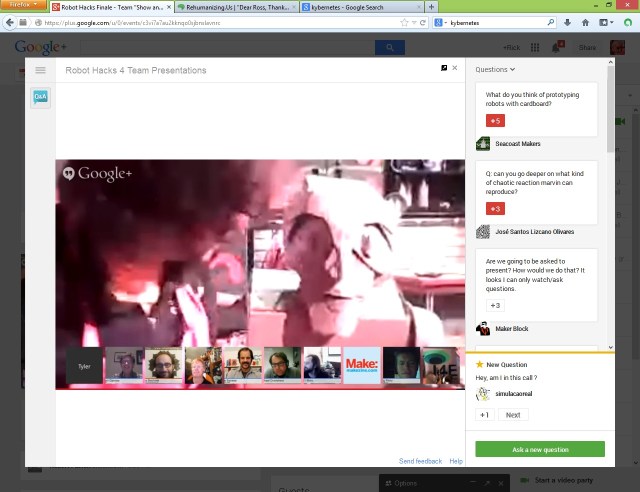Upvote the cardboard prototyping question
Screen dimensions: 640x492
coord(494,121)
